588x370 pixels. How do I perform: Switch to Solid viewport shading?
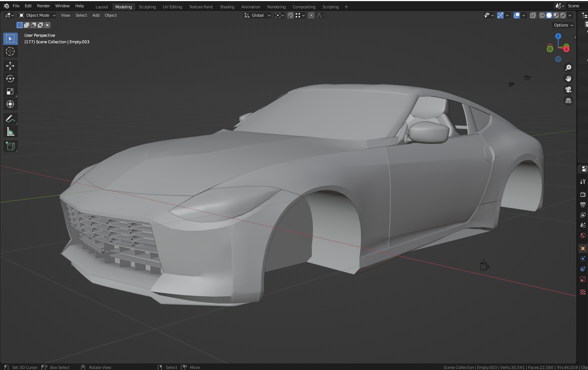tap(549, 15)
